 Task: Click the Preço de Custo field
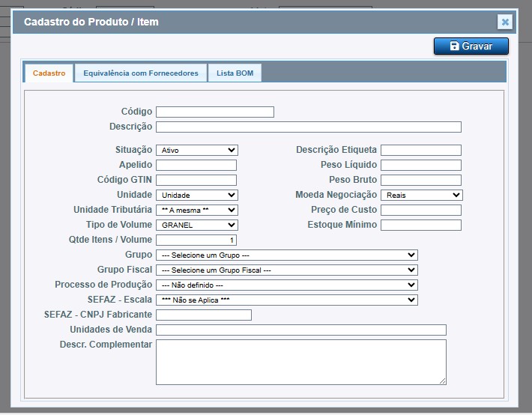point(420,210)
